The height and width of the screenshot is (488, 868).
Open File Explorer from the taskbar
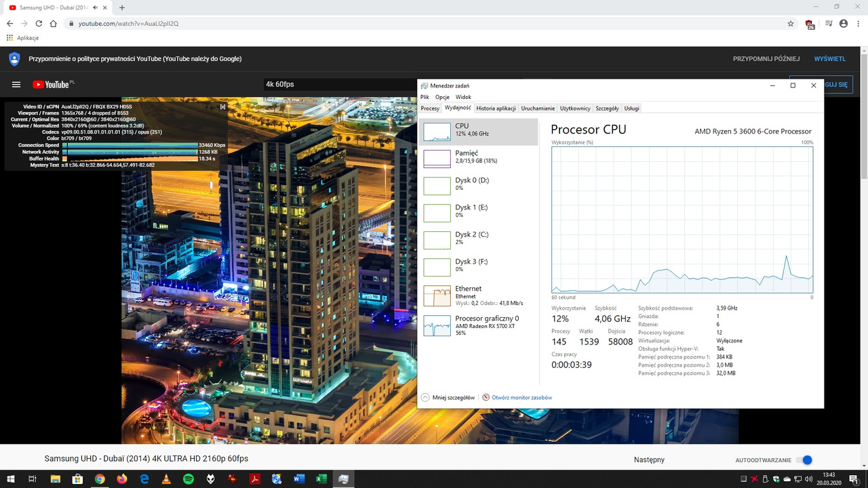55,479
